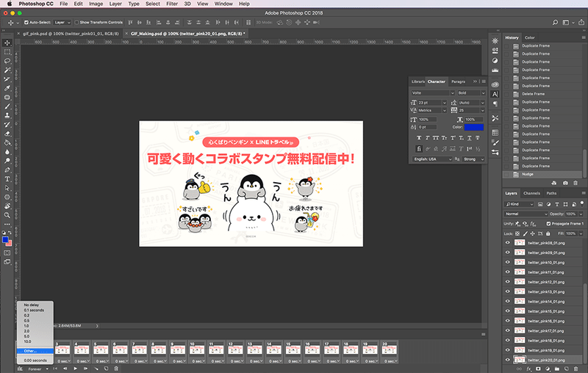Click the search icon in options bar

tap(555, 23)
